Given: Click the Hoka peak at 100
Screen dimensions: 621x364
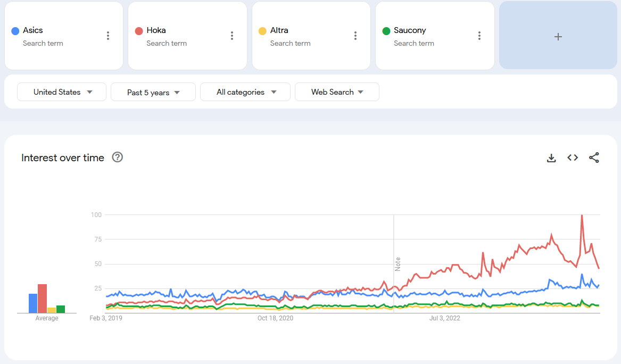Looking at the screenshot, I should (x=582, y=216).
